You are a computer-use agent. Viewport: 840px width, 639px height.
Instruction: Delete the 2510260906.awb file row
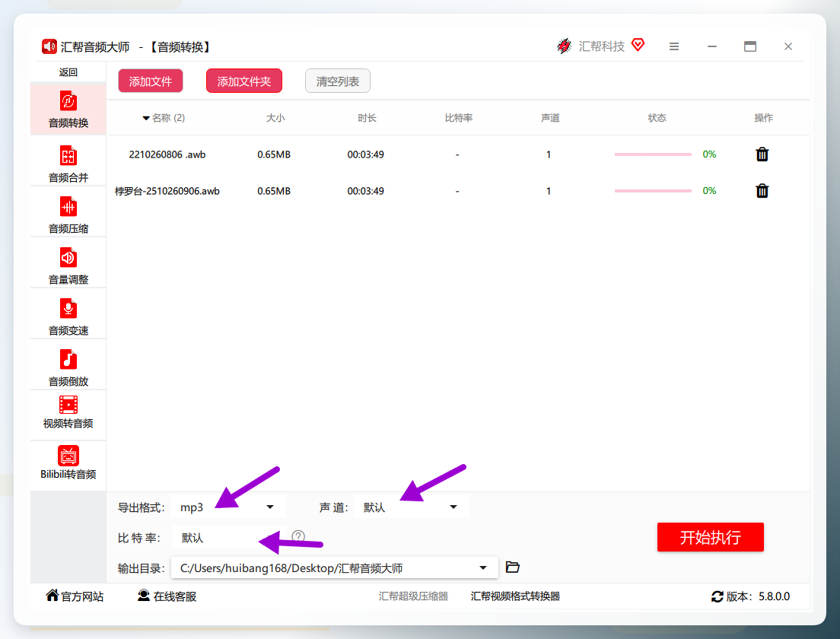tap(762, 191)
